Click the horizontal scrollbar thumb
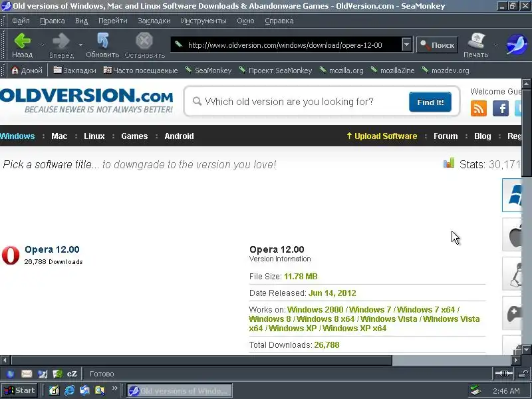 [201, 360]
